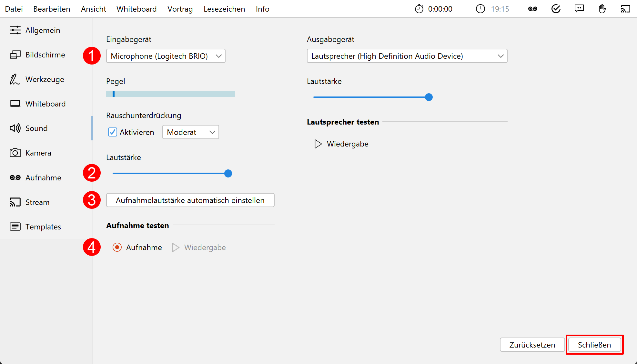
Task: Open the Vortrag menu
Action: pyautogui.click(x=180, y=9)
